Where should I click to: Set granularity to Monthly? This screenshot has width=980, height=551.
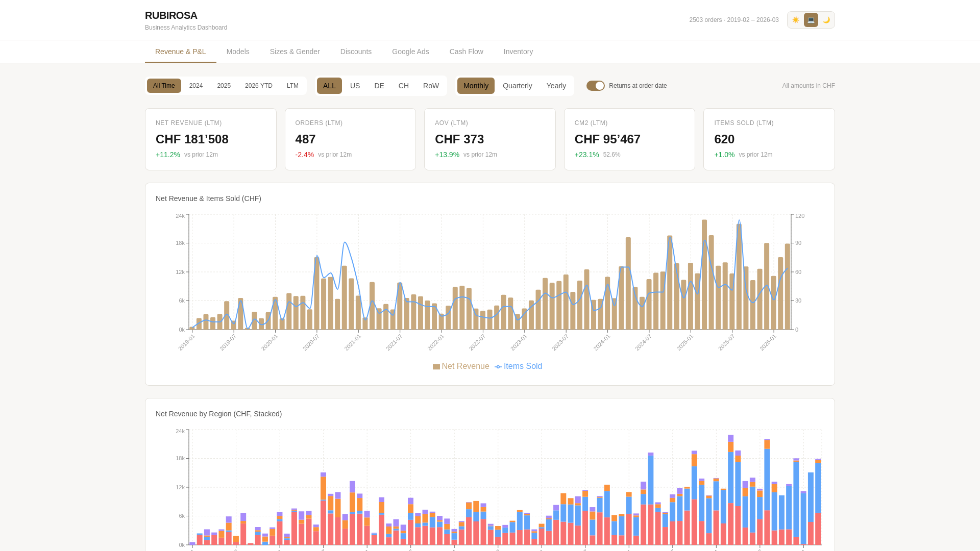coord(476,86)
